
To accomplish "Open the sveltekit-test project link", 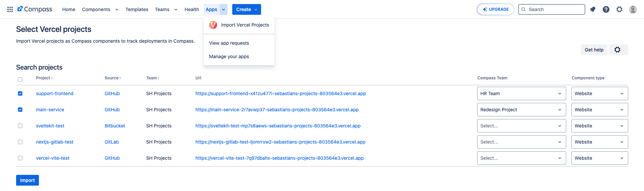I will pyautogui.click(x=50, y=126).
